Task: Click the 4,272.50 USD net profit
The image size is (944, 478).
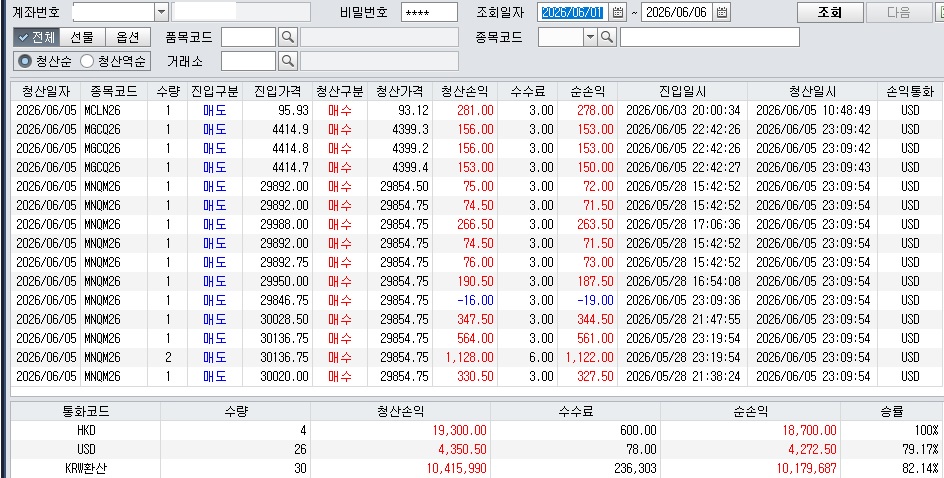Action: (x=750, y=450)
